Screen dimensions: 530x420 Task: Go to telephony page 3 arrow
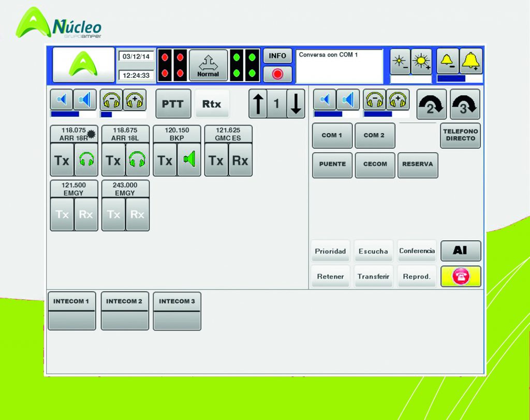tap(465, 104)
